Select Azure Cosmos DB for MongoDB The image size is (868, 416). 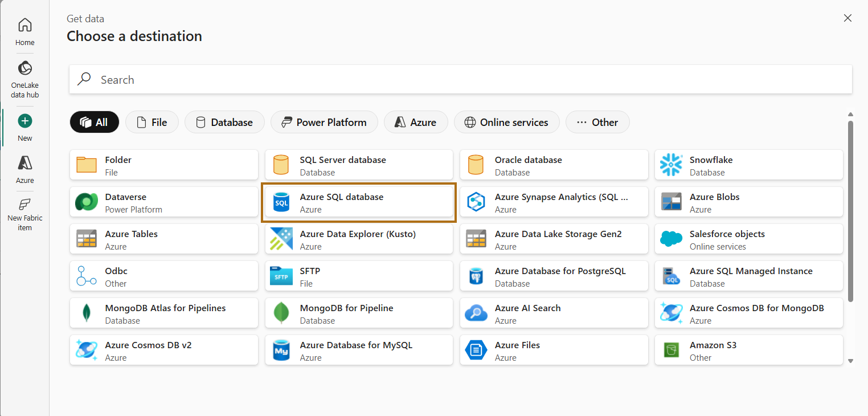pyautogui.click(x=748, y=313)
